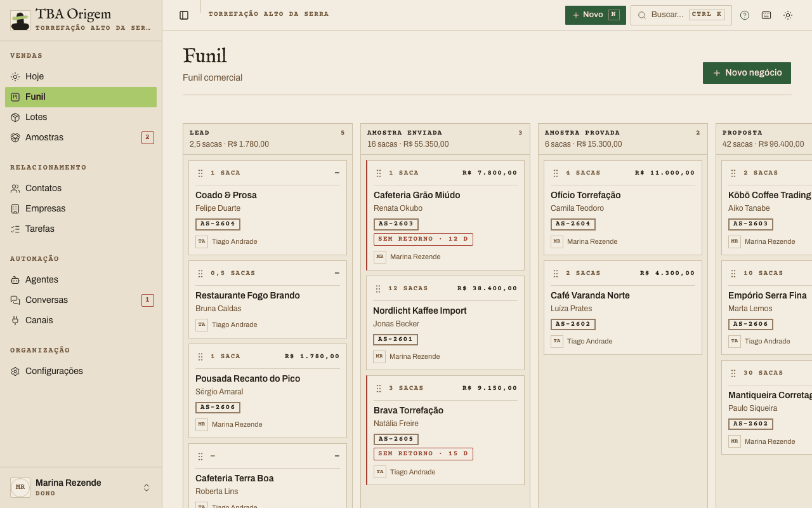812x508 pixels.
Task: Click the Sem retorno 12 D badge
Action: 423,239
